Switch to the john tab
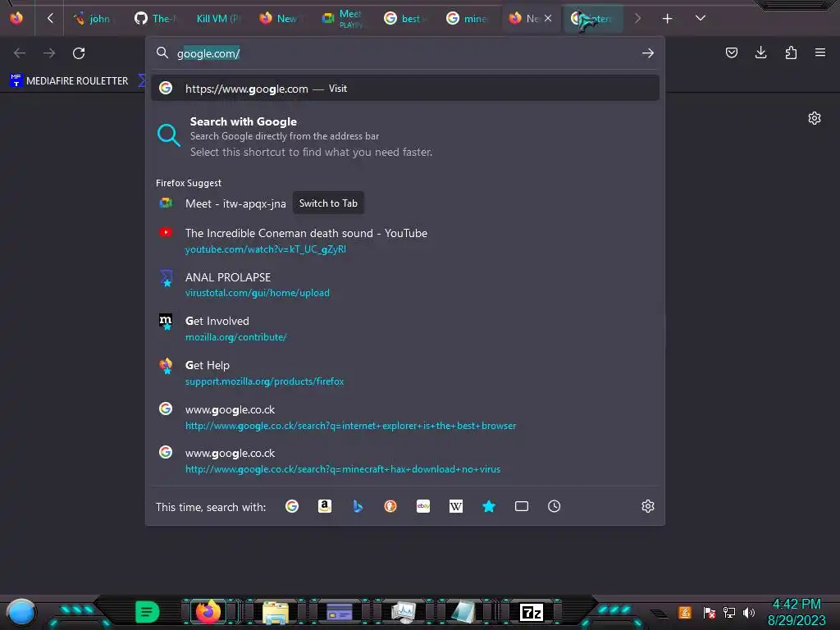The image size is (840, 630). (94, 19)
